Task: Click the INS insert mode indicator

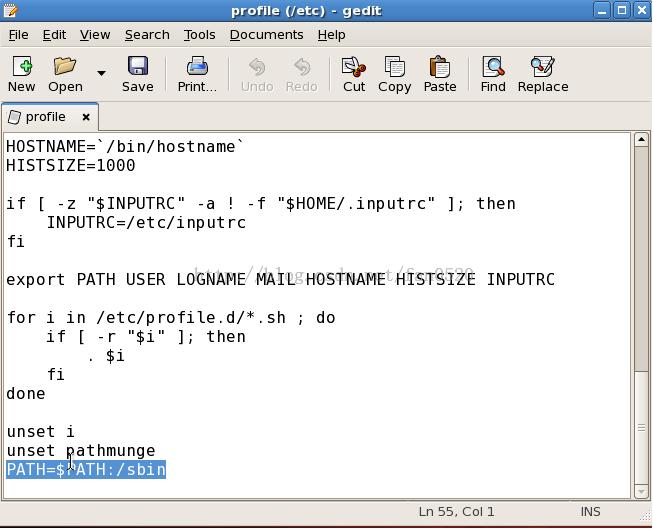Action: point(591,512)
